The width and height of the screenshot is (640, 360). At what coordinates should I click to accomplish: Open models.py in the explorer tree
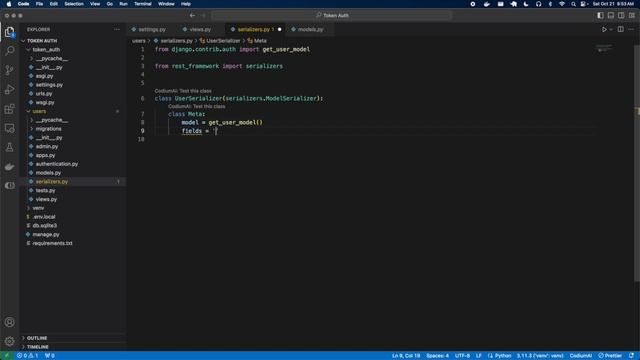(48, 173)
